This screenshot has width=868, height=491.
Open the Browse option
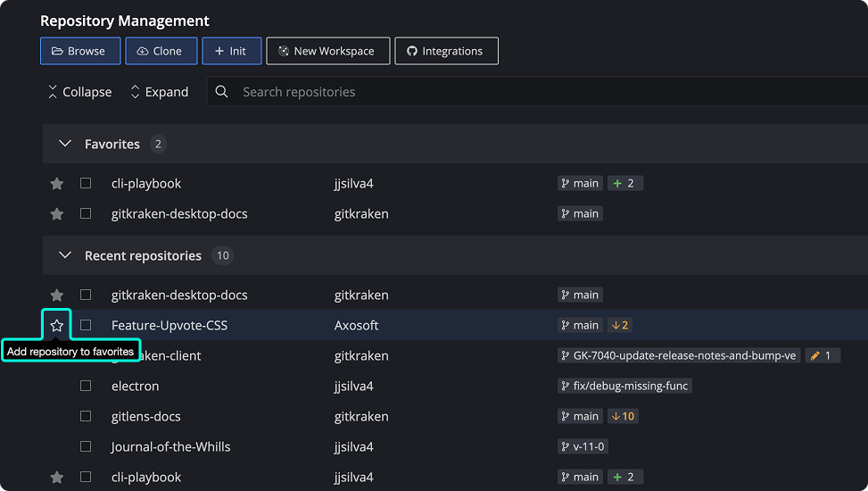pos(79,51)
